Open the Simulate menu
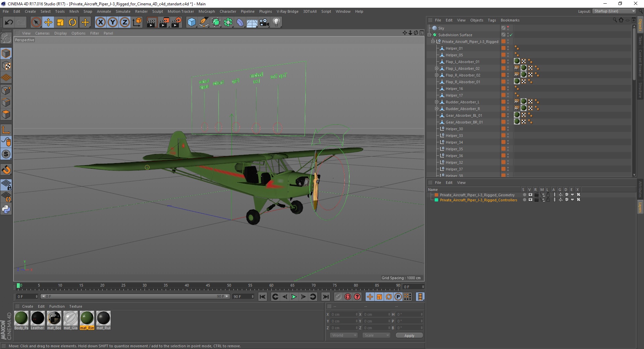This screenshot has height=349, width=644. 123,11
